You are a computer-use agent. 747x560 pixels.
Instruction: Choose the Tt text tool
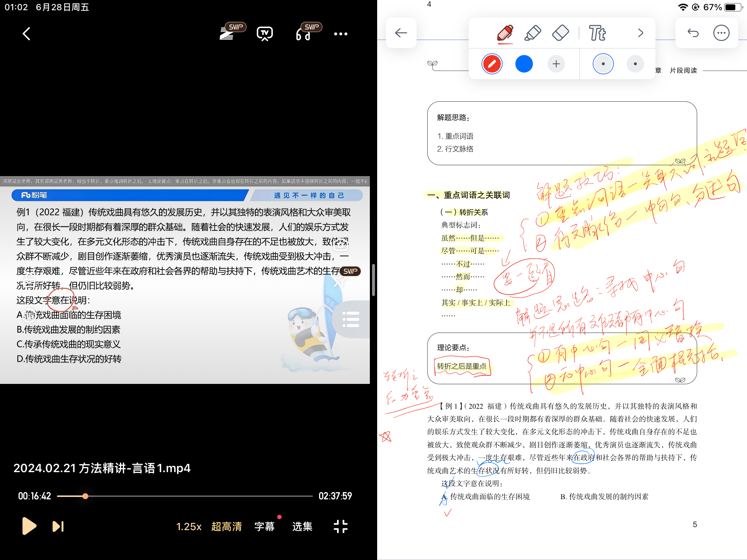click(x=597, y=33)
